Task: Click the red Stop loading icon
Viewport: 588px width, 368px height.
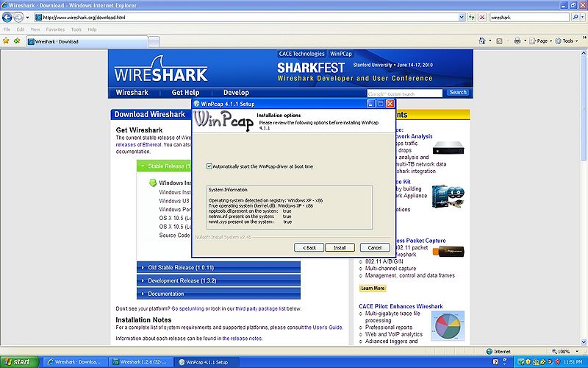Action: pyautogui.click(x=482, y=17)
